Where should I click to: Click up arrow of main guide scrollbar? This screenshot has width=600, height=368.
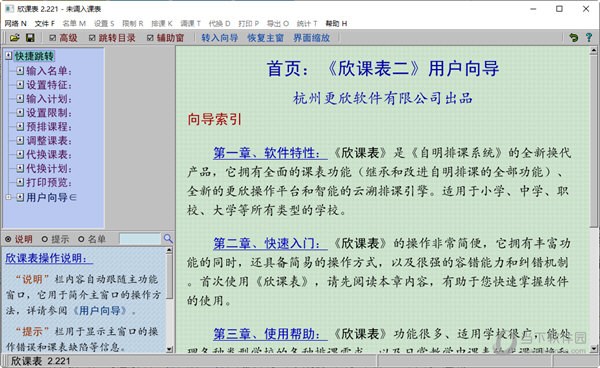coord(593,50)
